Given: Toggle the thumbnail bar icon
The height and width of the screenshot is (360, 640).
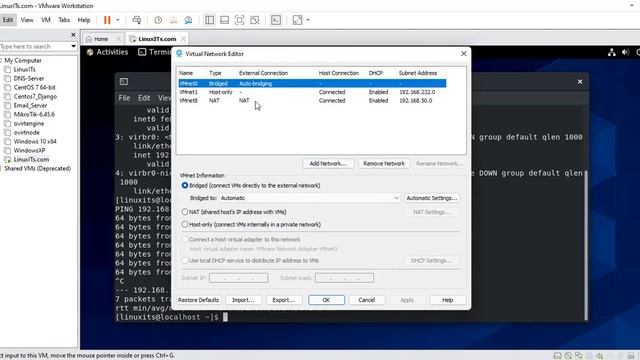Looking at the screenshot, I should coord(224,20).
